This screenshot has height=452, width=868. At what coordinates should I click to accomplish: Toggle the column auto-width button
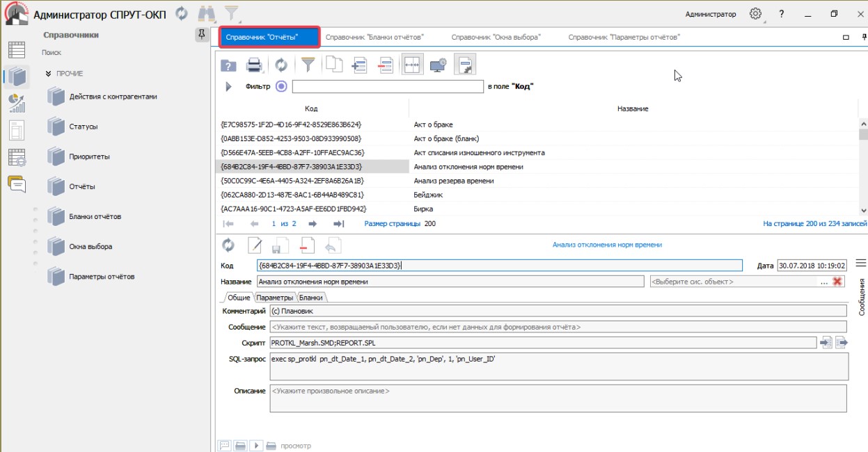pos(412,65)
